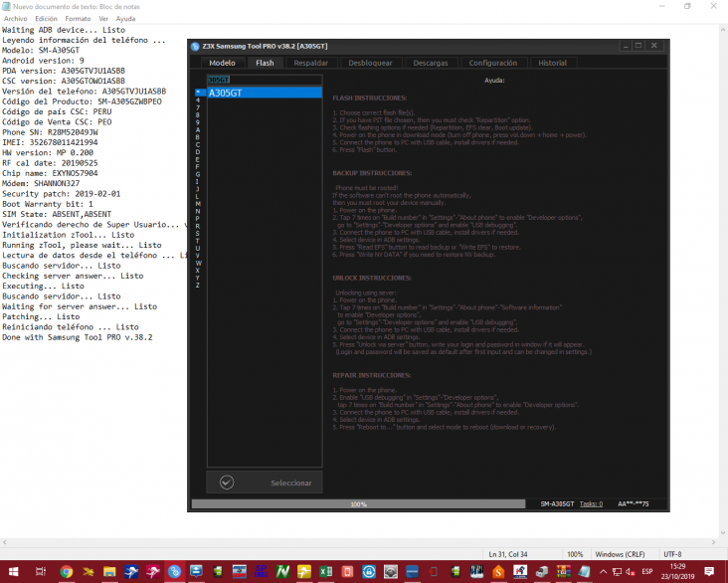Click Windows (CRLF) in Notepad status bar

click(x=620, y=554)
